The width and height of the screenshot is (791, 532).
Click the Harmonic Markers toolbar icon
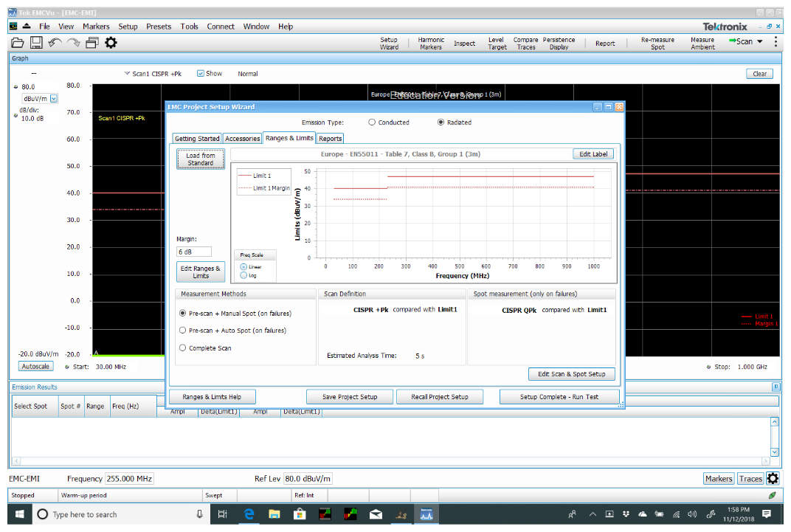pyautogui.click(x=430, y=43)
